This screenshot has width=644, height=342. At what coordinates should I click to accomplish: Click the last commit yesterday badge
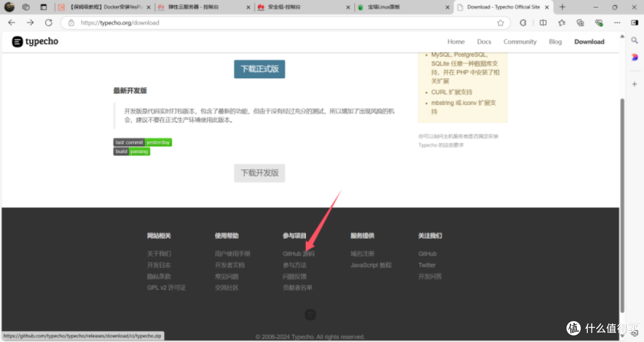[x=143, y=142]
